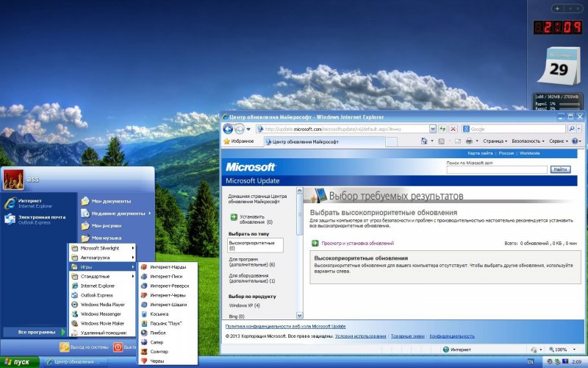The image size is (588, 368).
Task: Click the red Stop loading icon
Action: [453, 129]
